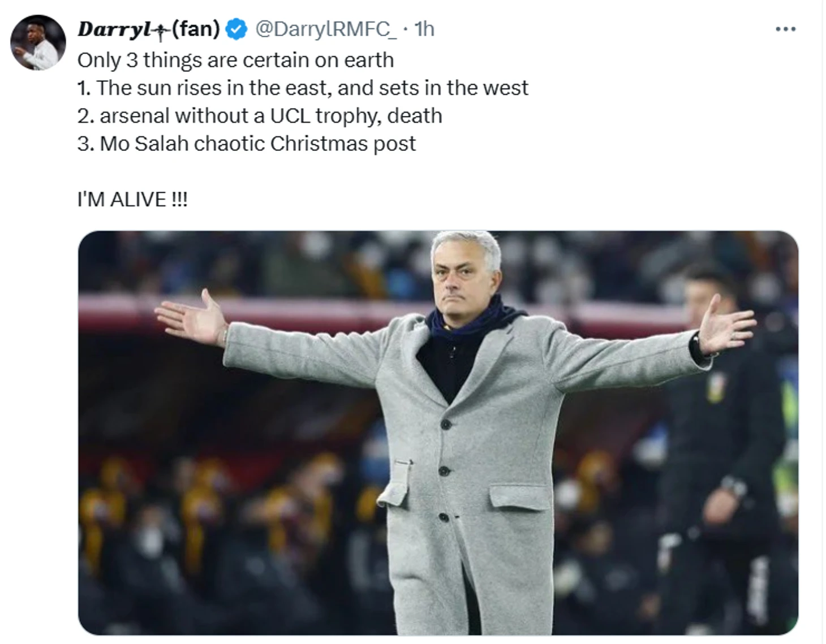
Task: Open the 1h timestamp permalink
Action: click(424, 29)
